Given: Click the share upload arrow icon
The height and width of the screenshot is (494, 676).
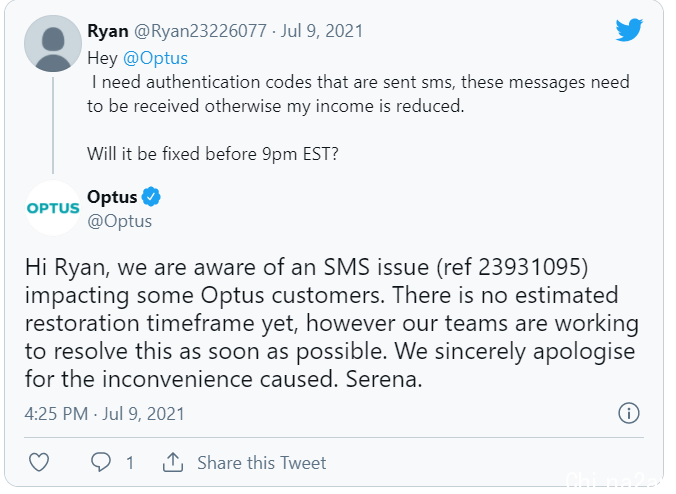Looking at the screenshot, I should coord(173,462).
